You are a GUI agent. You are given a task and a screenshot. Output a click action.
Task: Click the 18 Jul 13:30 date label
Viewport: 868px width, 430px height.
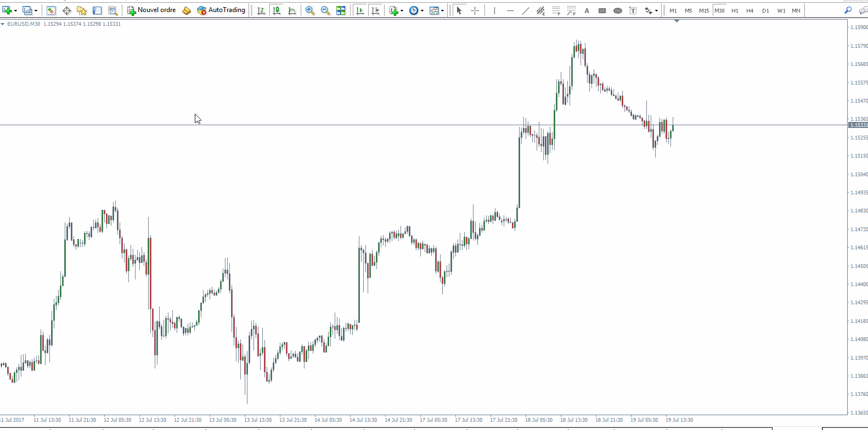coord(574,420)
